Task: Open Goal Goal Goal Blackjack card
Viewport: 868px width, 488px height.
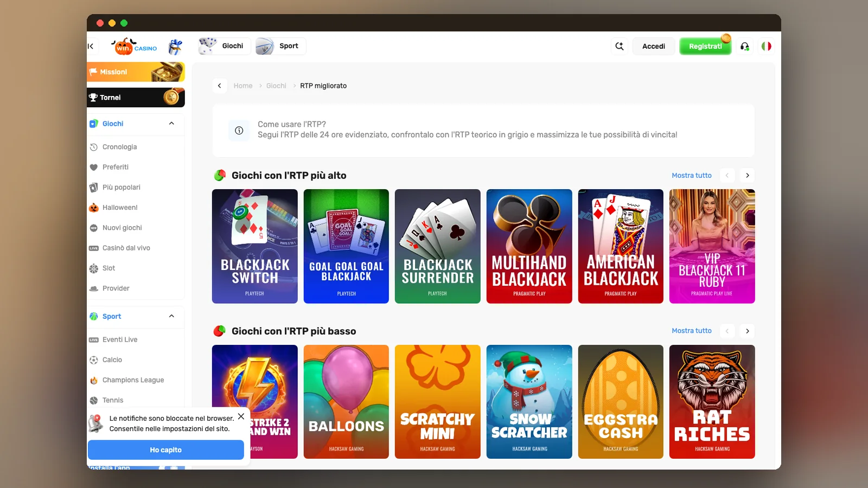Action: point(346,246)
